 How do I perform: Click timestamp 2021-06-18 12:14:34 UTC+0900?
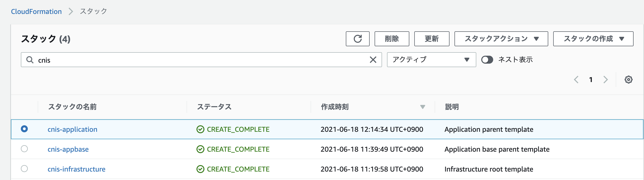[x=372, y=129]
